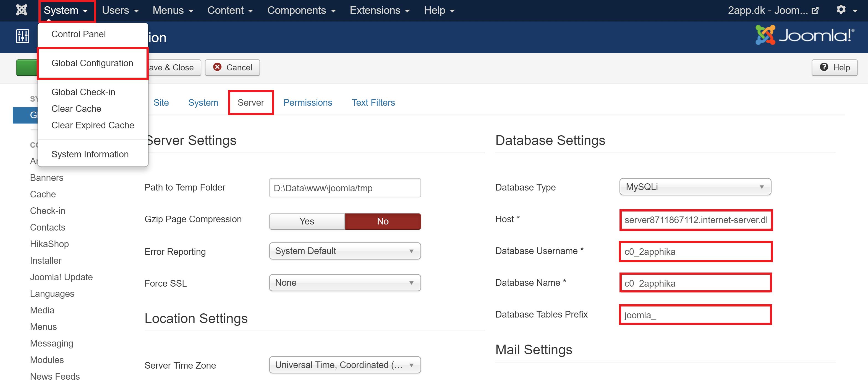Image resolution: width=868 pixels, height=386 pixels.
Task: Click the question mark icon on Help
Action: click(x=824, y=67)
